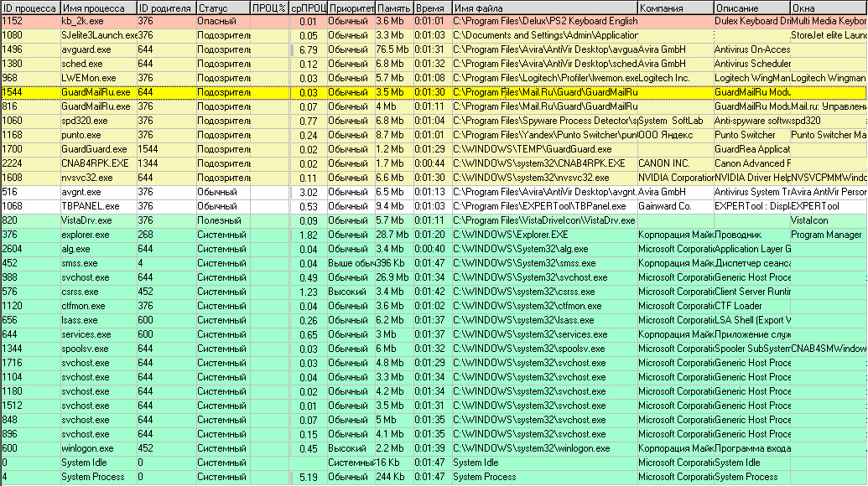Select the LWEMon.exe process name
This screenshot has height=486, width=868.
pos(89,79)
